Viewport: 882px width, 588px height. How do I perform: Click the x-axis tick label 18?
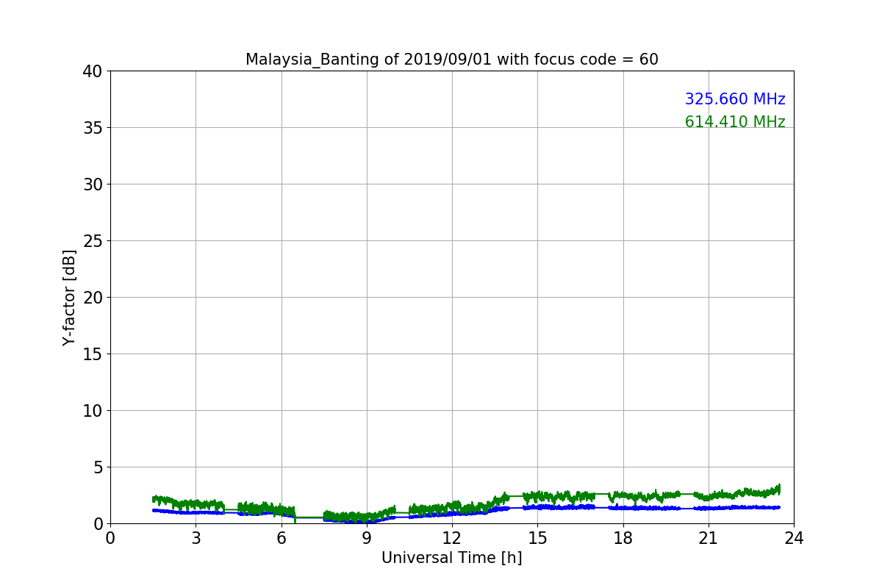623,537
